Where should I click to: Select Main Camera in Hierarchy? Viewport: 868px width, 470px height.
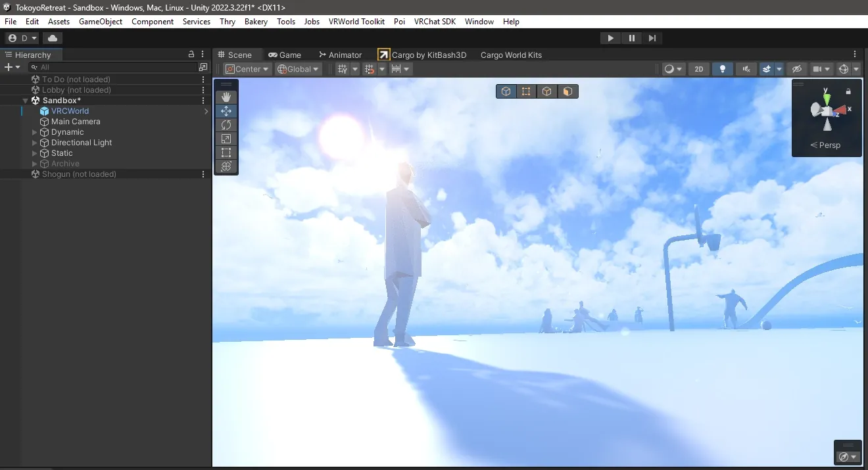(76, 122)
